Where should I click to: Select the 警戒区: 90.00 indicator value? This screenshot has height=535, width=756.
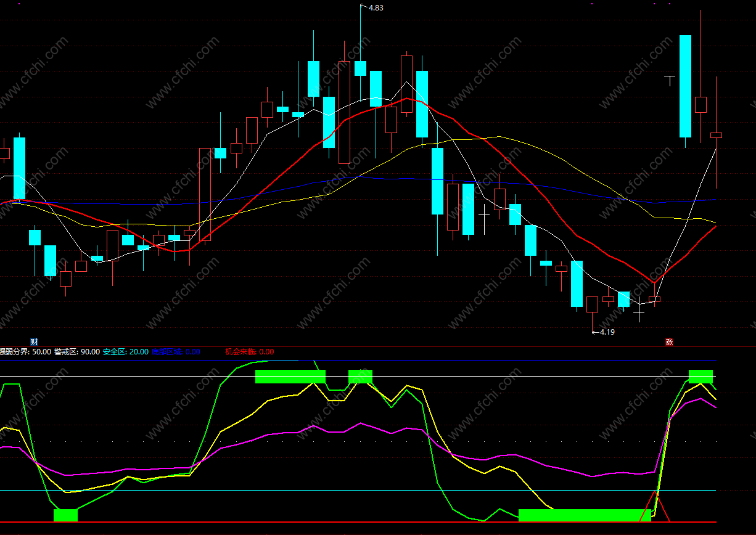pos(77,351)
